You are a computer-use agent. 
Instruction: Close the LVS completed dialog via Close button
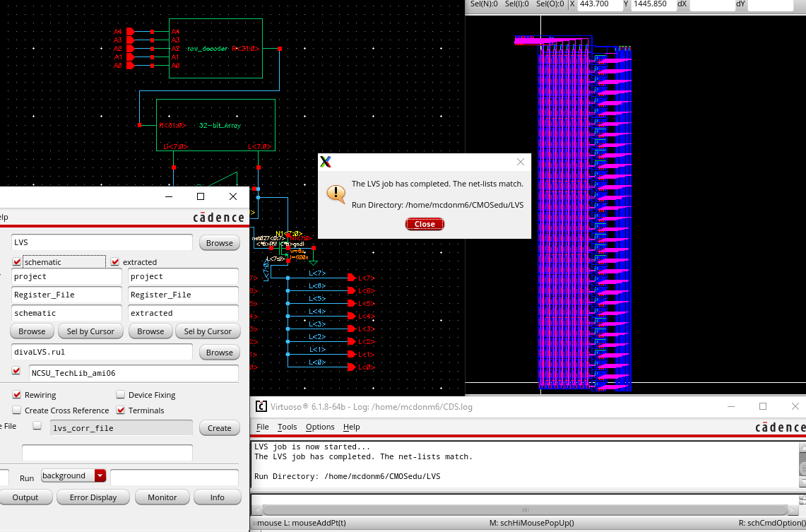425,224
